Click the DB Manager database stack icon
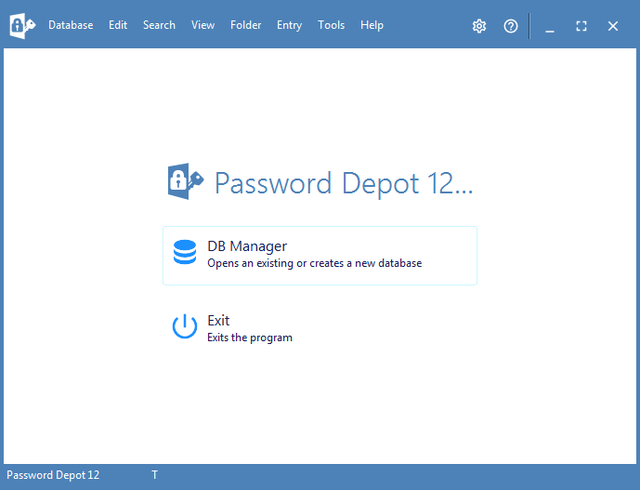 coord(185,253)
